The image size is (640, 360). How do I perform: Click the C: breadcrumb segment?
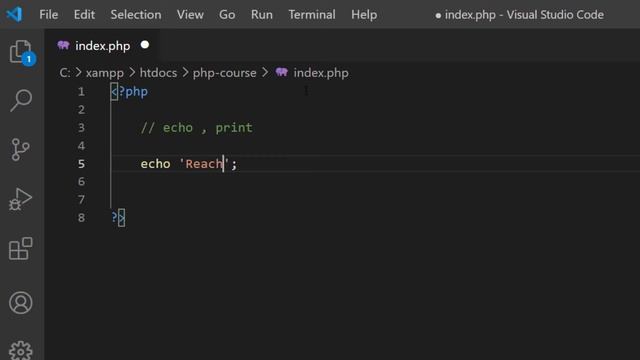(x=65, y=73)
